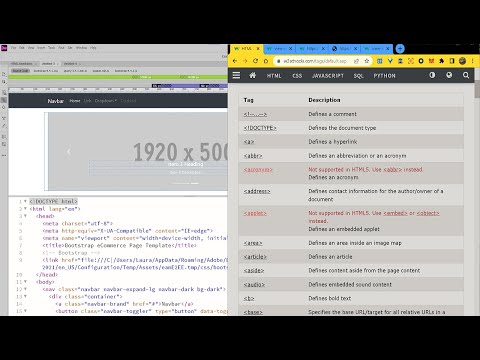Click the Home link in Navbar preview
Viewport: 480px width, 360px height.
pyautogui.click(x=75, y=101)
